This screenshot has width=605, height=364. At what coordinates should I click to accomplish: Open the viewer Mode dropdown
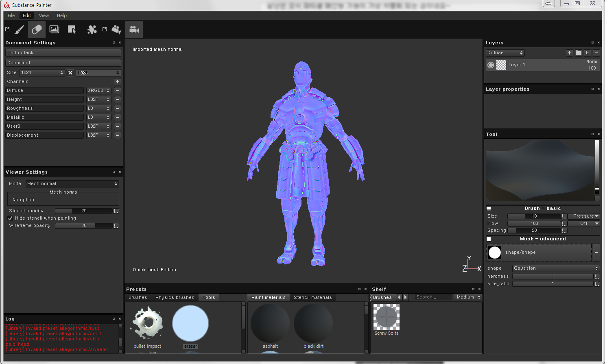(72, 184)
